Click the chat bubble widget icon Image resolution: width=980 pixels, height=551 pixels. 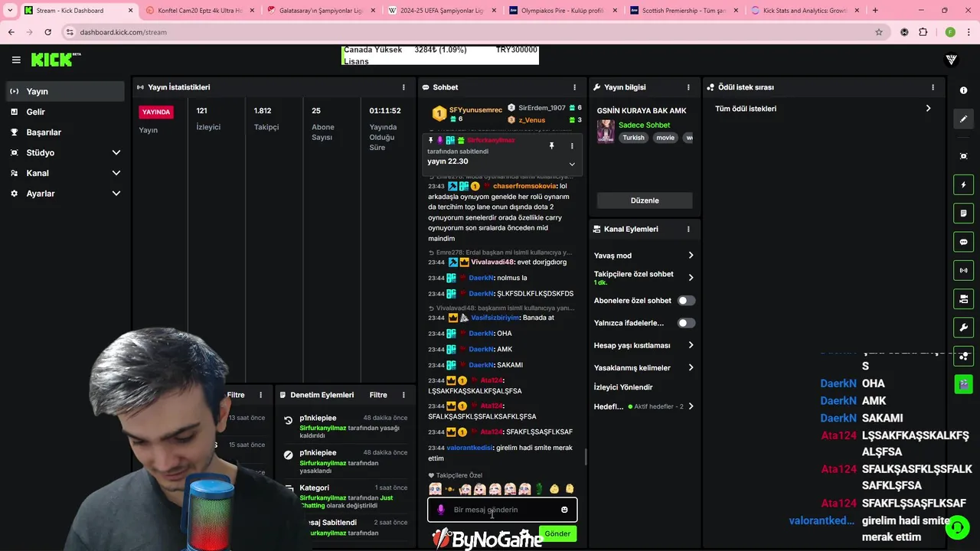pos(963,242)
